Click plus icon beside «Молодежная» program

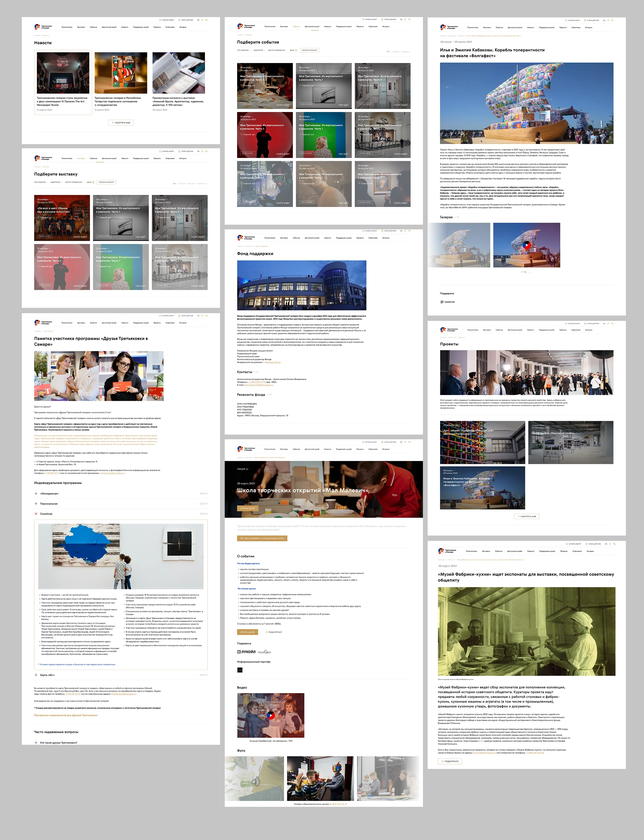[36, 494]
